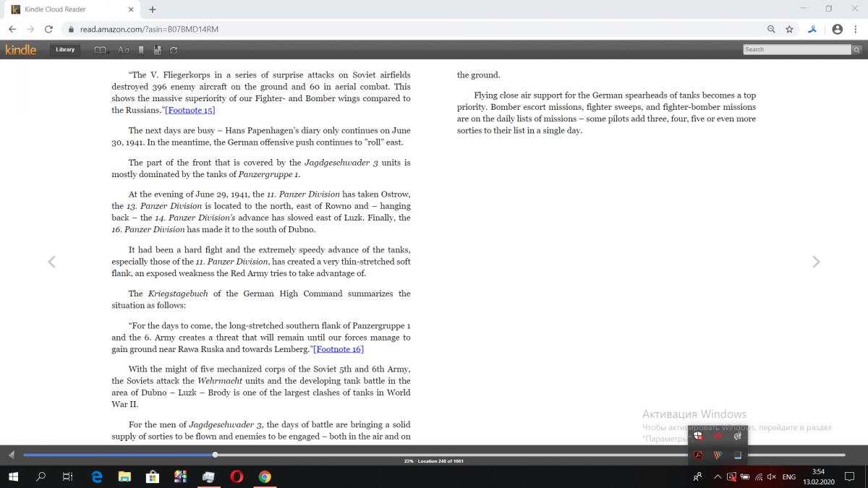Image resolution: width=868 pixels, height=488 pixels.
Task: Bookmark this page with star icon
Action: click(x=790, y=30)
